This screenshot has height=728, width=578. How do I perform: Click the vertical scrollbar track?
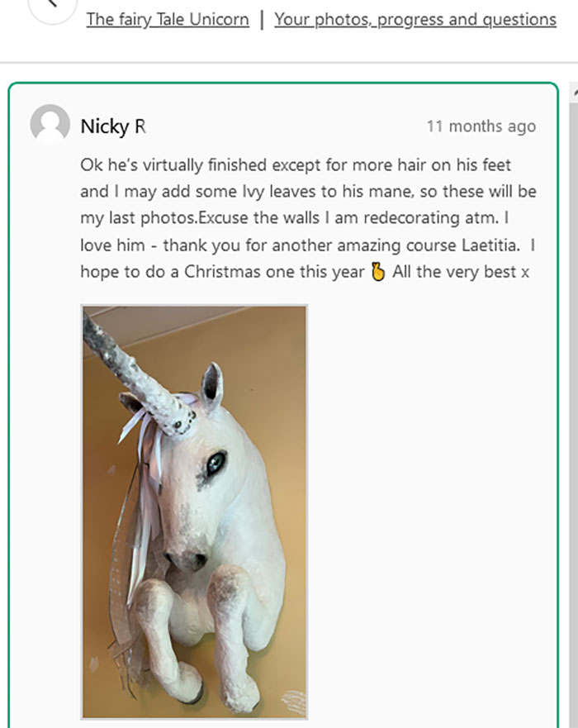coord(574,418)
